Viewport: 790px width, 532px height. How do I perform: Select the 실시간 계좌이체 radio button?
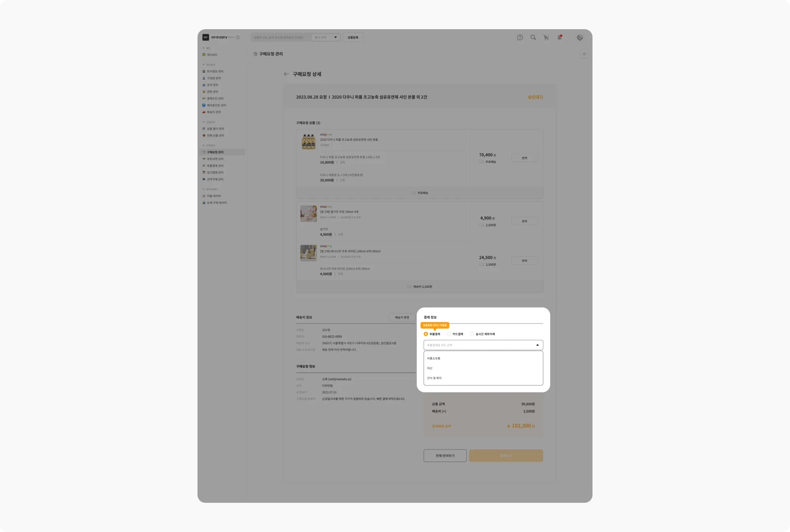pos(472,334)
